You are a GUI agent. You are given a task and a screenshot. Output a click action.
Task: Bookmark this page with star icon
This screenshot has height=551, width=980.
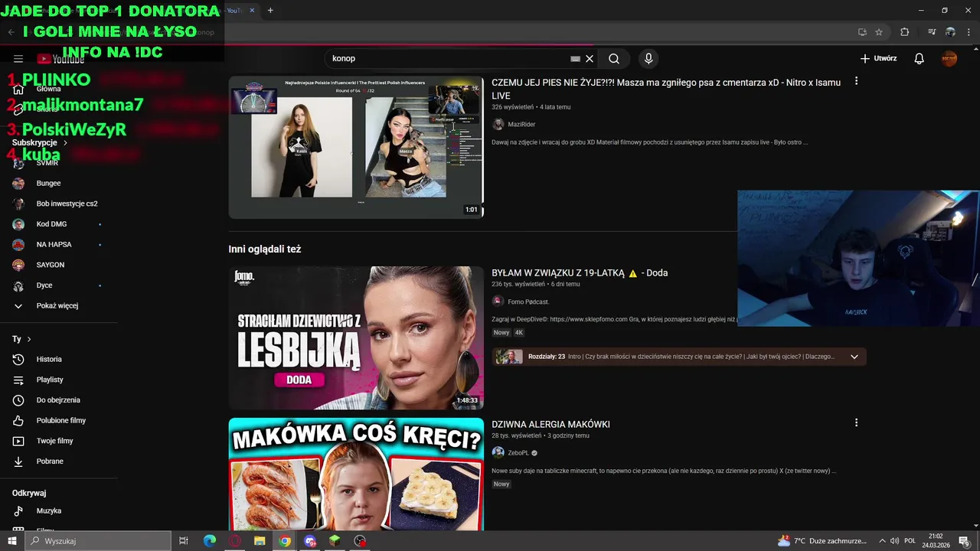(879, 32)
